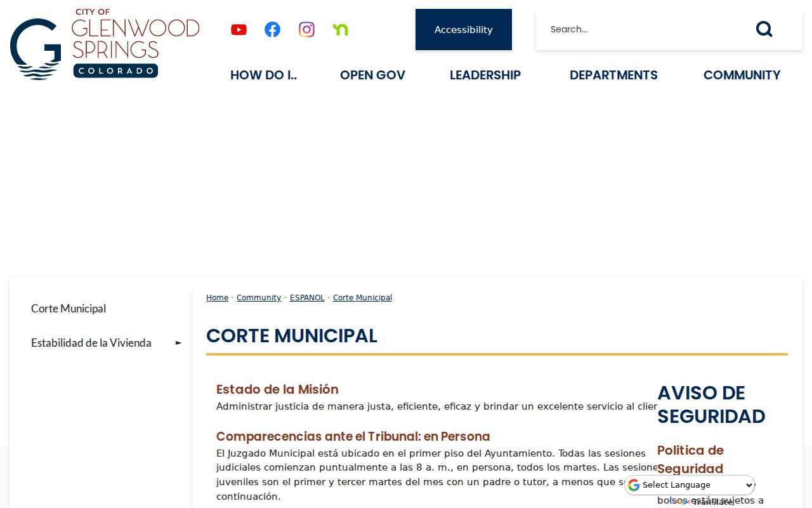Focus the Search text field
This screenshot has width=812, height=508.
[x=641, y=29]
